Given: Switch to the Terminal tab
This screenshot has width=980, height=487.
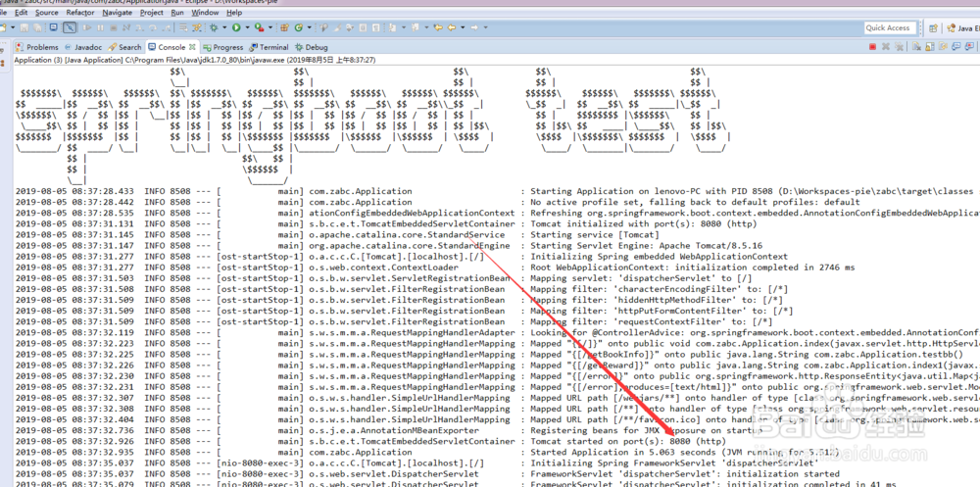Looking at the screenshot, I should coord(269,47).
